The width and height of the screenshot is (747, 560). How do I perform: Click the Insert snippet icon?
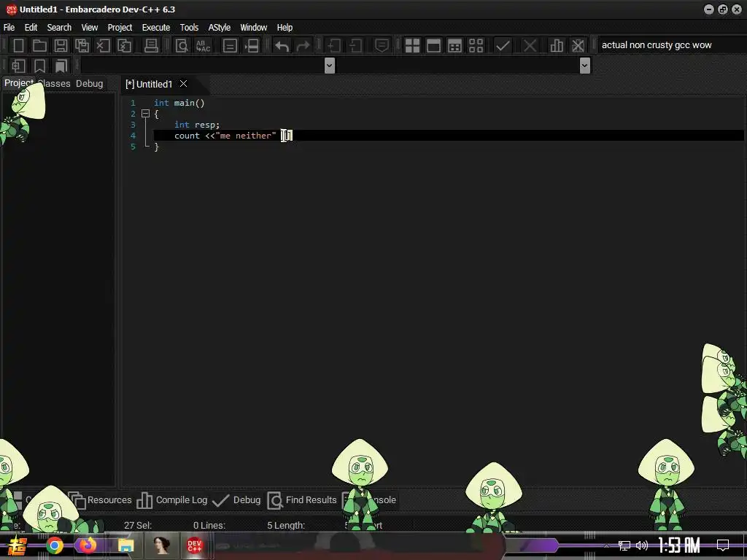[18, 66]
